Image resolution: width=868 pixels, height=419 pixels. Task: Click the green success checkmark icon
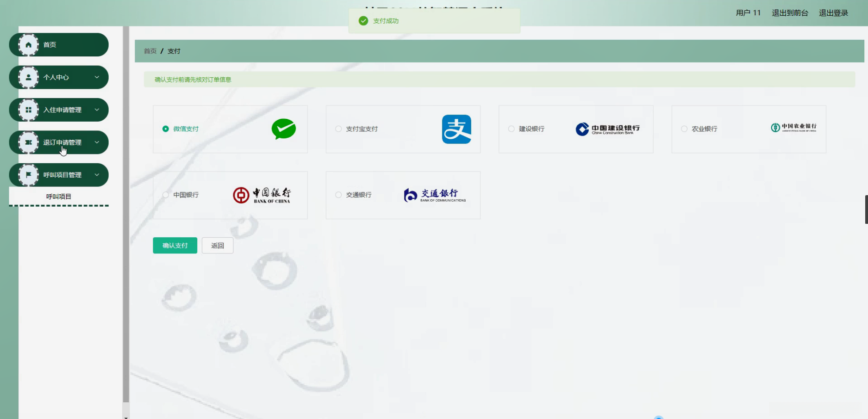coord(363,21)
